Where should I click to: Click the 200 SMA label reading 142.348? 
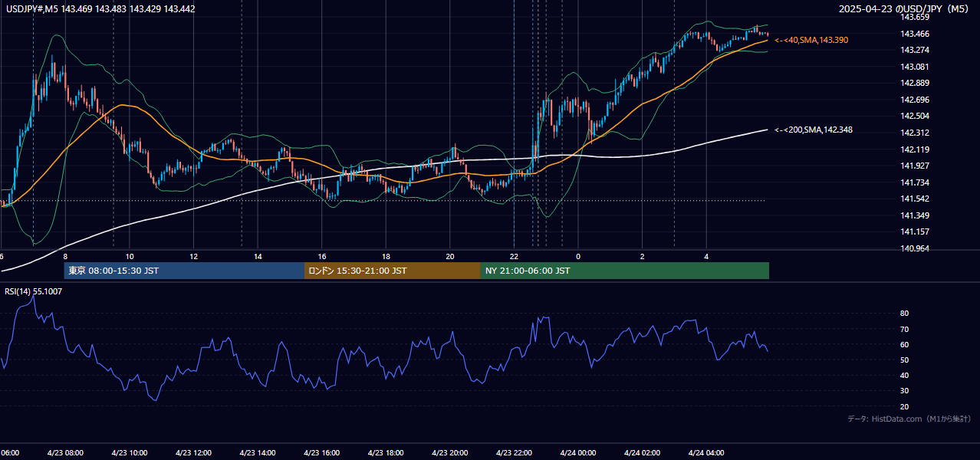(814, 130)
